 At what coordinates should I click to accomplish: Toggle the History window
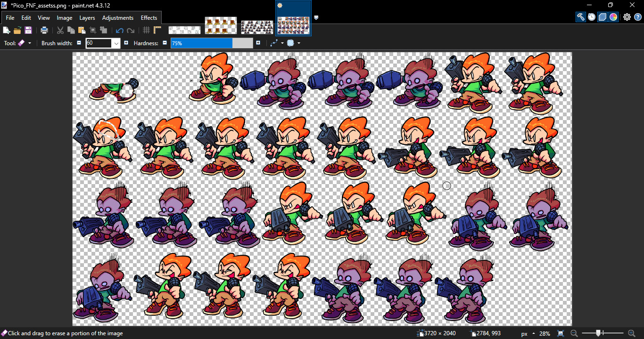pos(592,17)
